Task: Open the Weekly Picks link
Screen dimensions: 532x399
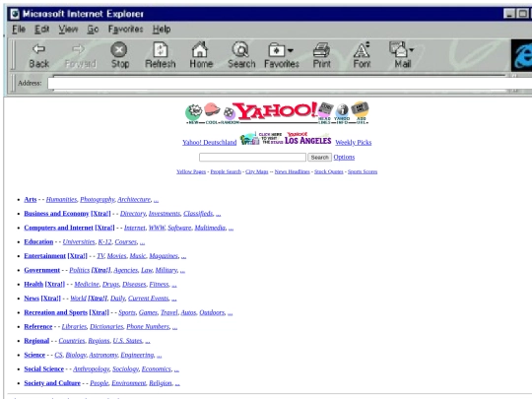Action: pos(354,143)
